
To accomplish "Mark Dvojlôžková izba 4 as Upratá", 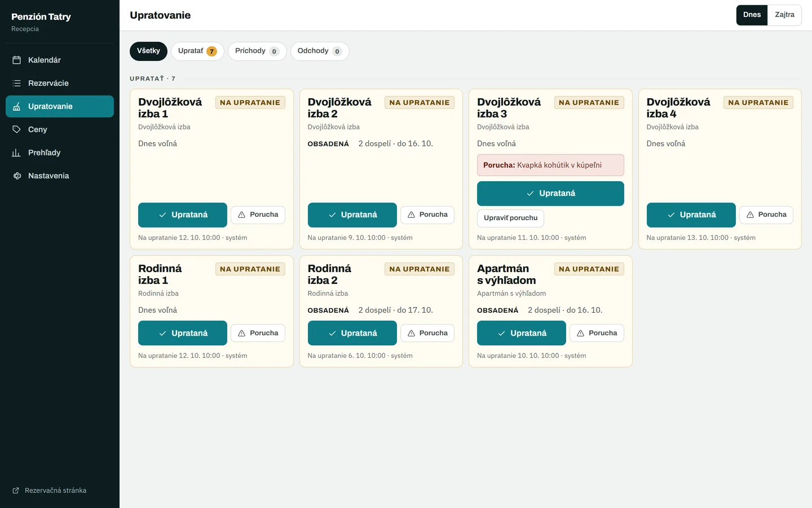I will tap(691, 215).
